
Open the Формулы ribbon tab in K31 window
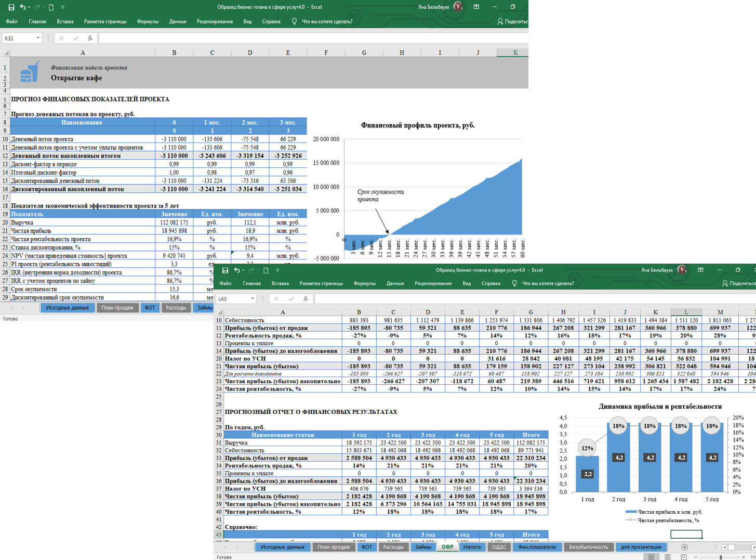coord(148,22)
